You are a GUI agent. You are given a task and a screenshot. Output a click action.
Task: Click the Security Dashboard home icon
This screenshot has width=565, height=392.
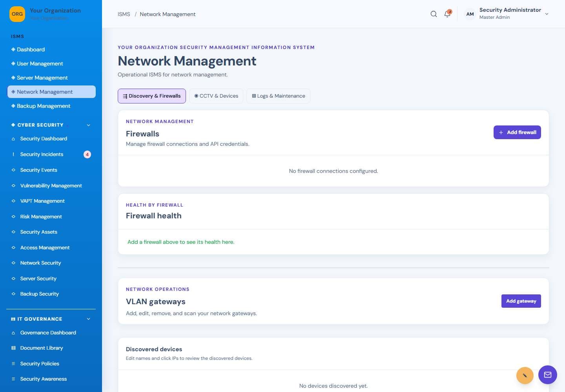pos(13,139)
